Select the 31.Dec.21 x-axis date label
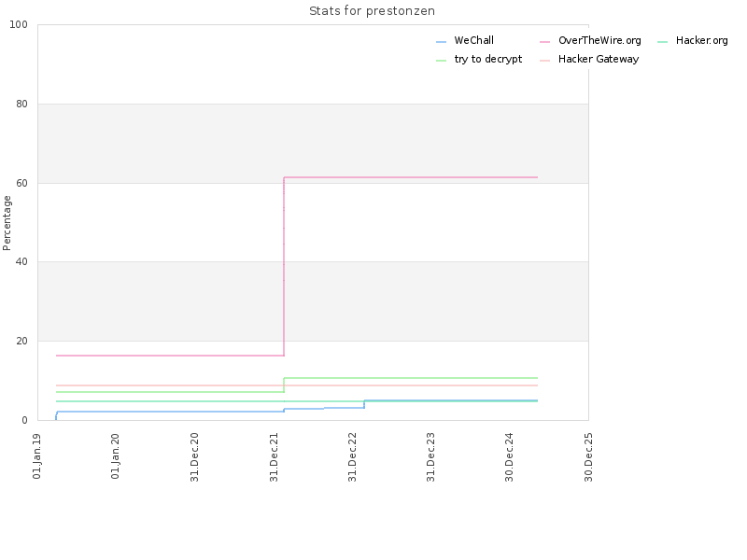The width and height of the screenshot is (747, 560). coord(274,457)
